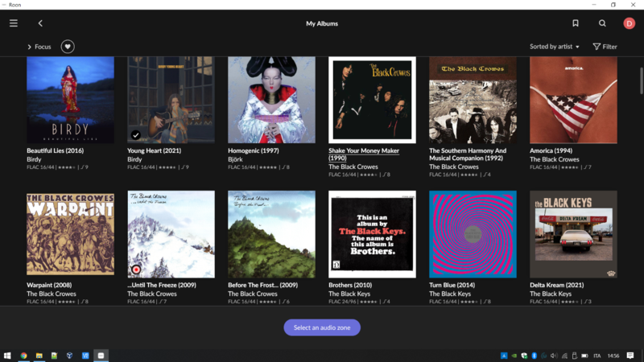
Task: Click The Black Keys artist under Brothers
Action: pos(348,294)
